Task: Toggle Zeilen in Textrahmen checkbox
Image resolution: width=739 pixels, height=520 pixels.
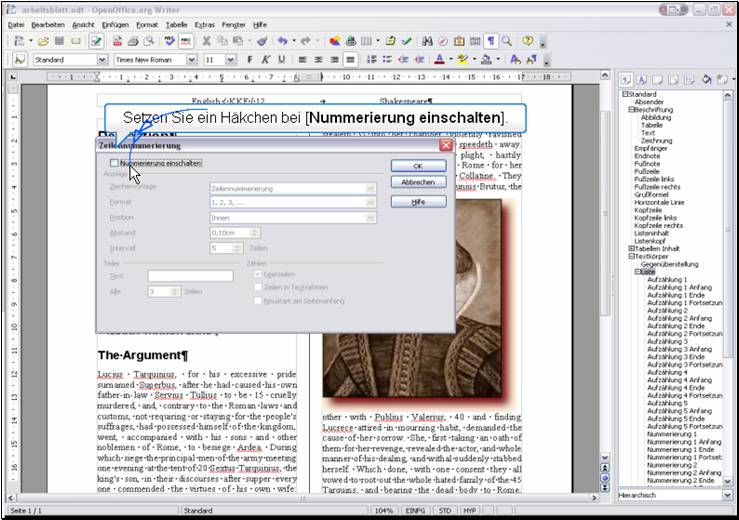Action: pyautogui.click(x=257, y=286)
